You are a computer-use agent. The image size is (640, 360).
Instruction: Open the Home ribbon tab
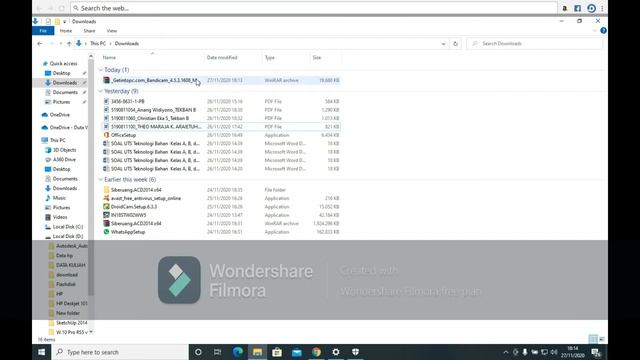click(x=66, y=31)
